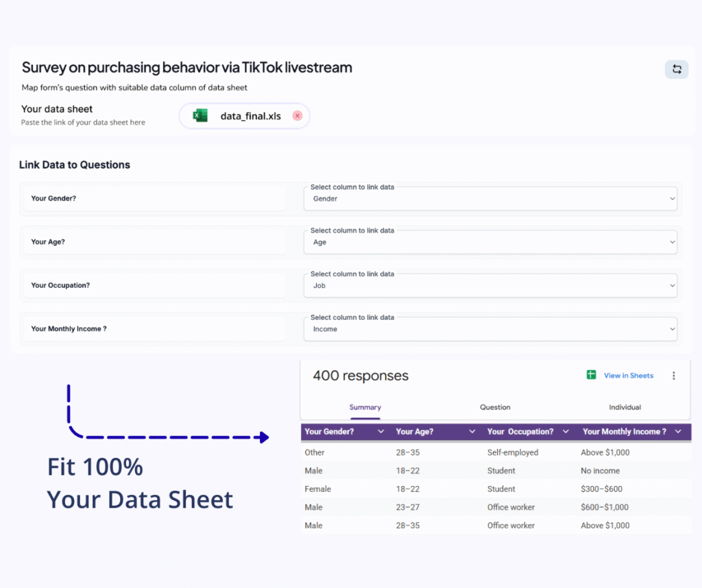The height and width of the screenshot is (588, 702).
Task: Click the Excel file icon
Action: pyautogui.click(x=200, y=116)
